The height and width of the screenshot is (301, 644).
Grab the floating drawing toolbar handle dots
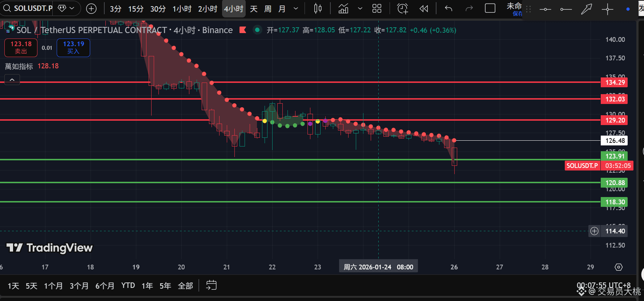pyautogui.click(x=528, y=9)
